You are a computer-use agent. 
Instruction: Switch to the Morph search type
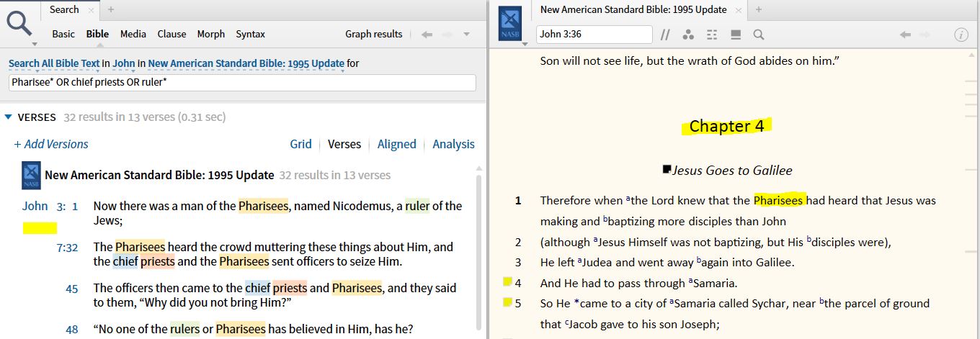210,34
